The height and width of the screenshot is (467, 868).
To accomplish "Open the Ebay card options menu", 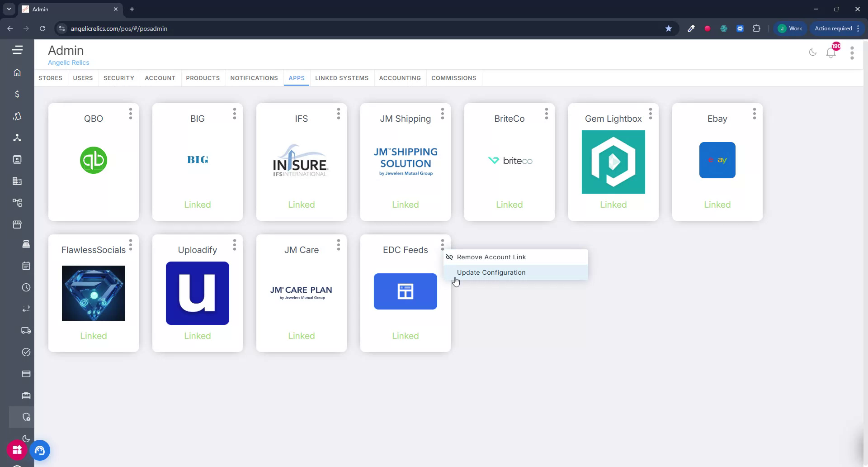I will (x=755, y=114).
